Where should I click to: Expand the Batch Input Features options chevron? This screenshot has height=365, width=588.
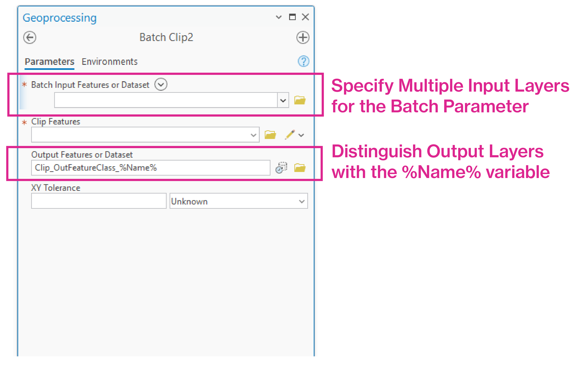161,85
